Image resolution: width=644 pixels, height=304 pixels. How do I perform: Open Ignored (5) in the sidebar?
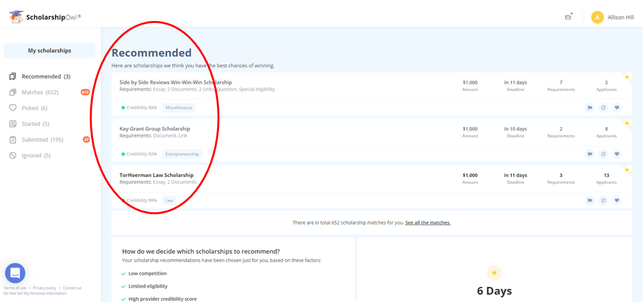click(x=36, y=156)
